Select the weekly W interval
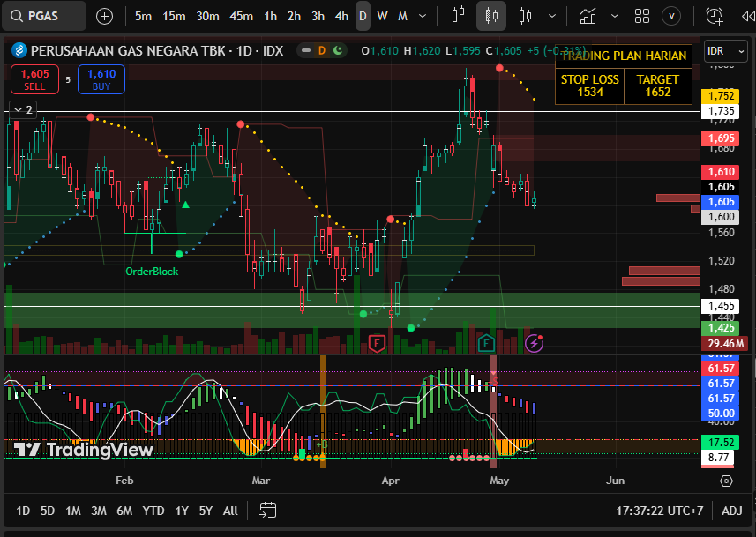Image resolution: width=756 pixels, height=537 pixels. tap(382, 17)
